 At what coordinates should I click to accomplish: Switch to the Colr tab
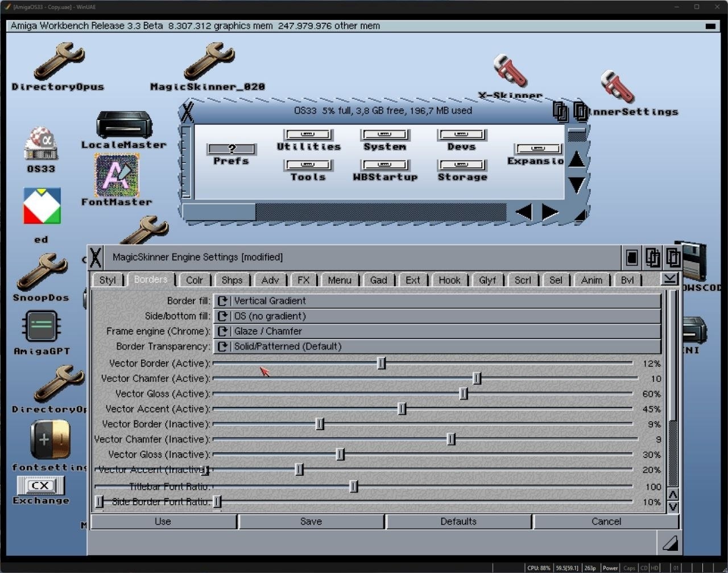(195, 280)
